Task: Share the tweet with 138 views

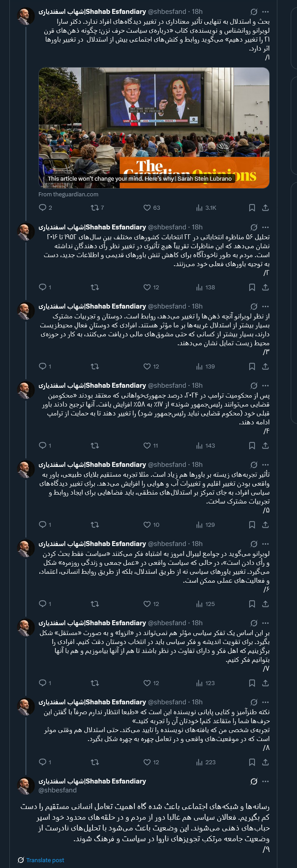Action: [x=265, y=287]
